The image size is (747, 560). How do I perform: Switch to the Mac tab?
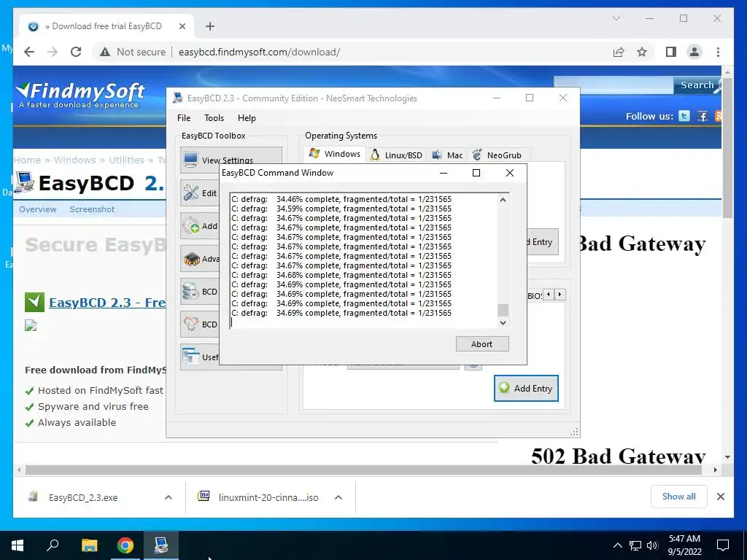click(x=447, y=155)
